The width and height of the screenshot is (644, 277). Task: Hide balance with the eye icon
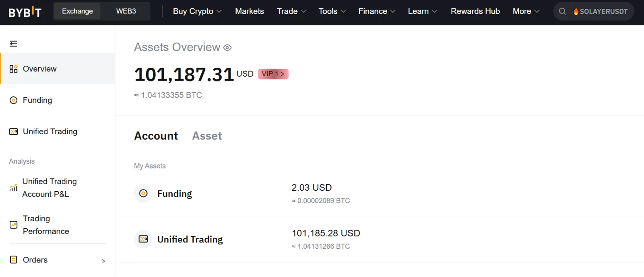pos(227,48)
